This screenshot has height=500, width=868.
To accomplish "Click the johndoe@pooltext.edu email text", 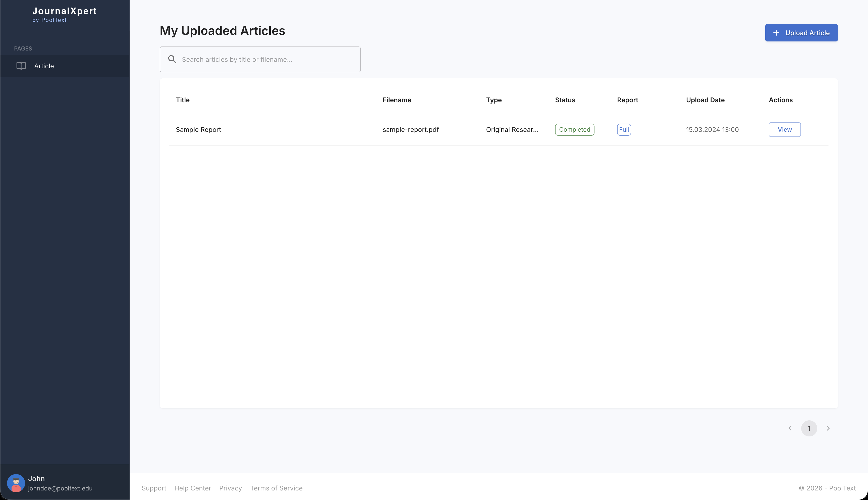I will [x=61, y=488].
